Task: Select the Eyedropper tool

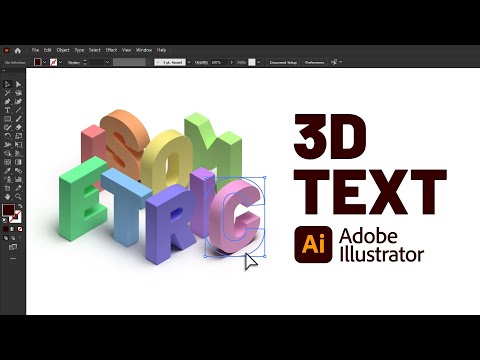Action: [x=7, y=171]
